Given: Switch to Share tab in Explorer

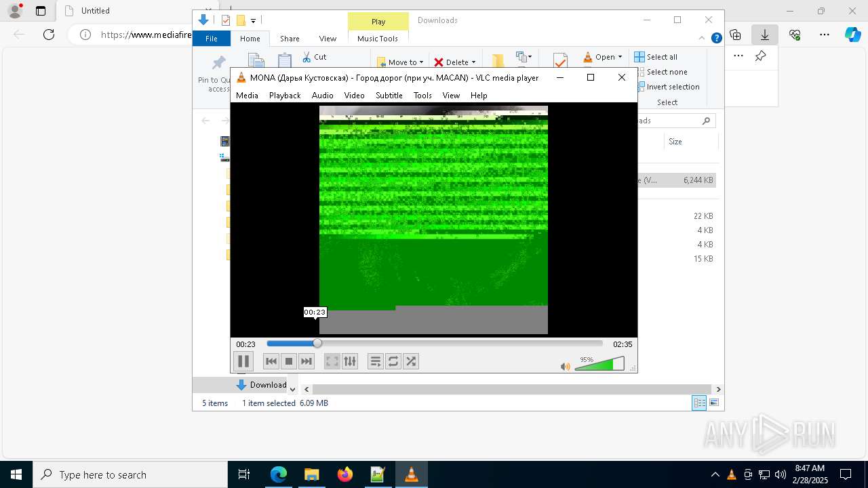Looking at the screenshot, I should [290, 39].
